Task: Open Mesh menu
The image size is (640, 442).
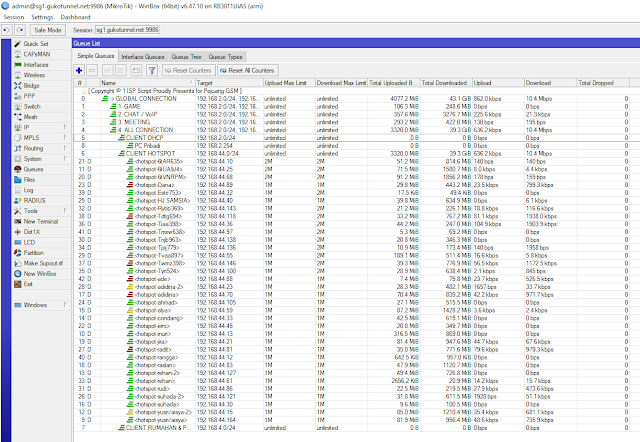Action: coord(30,117)
